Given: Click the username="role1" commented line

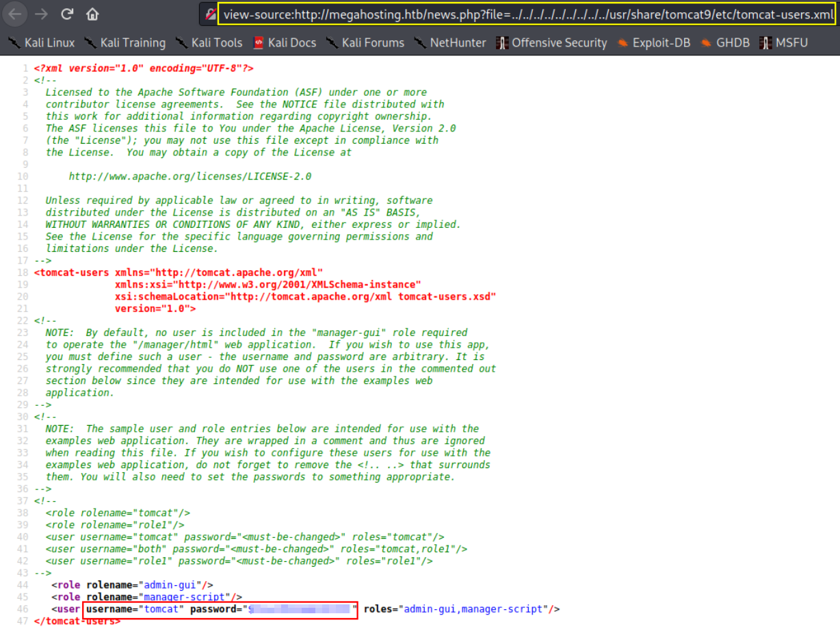Looking at the screenshot, I should pyautogui.click(x=239, y=561).
